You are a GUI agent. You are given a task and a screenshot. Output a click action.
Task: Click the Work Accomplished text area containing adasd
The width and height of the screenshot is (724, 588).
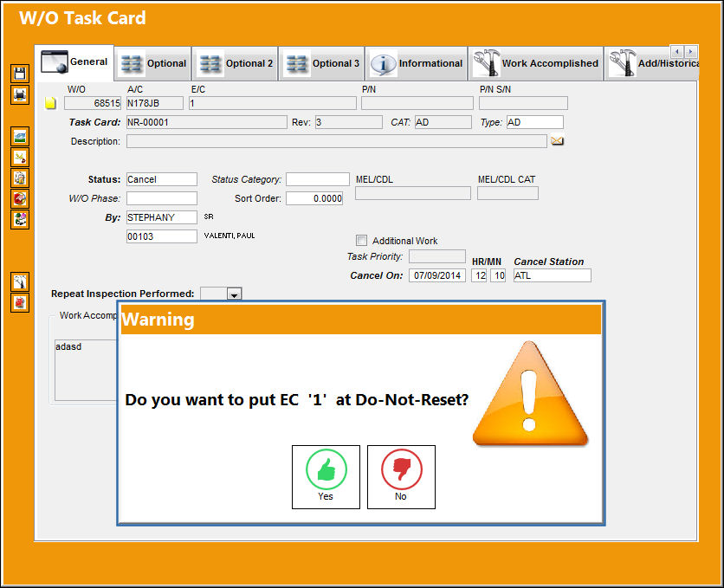click(86, 370)
